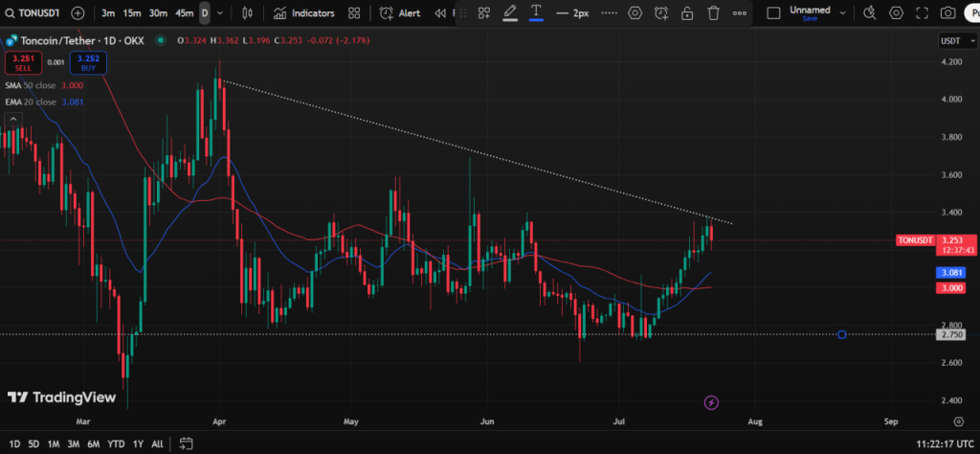980x454 pixels.
Task: Set date range to 1Y
Action: pyautogui.click(x=138, y=444)
